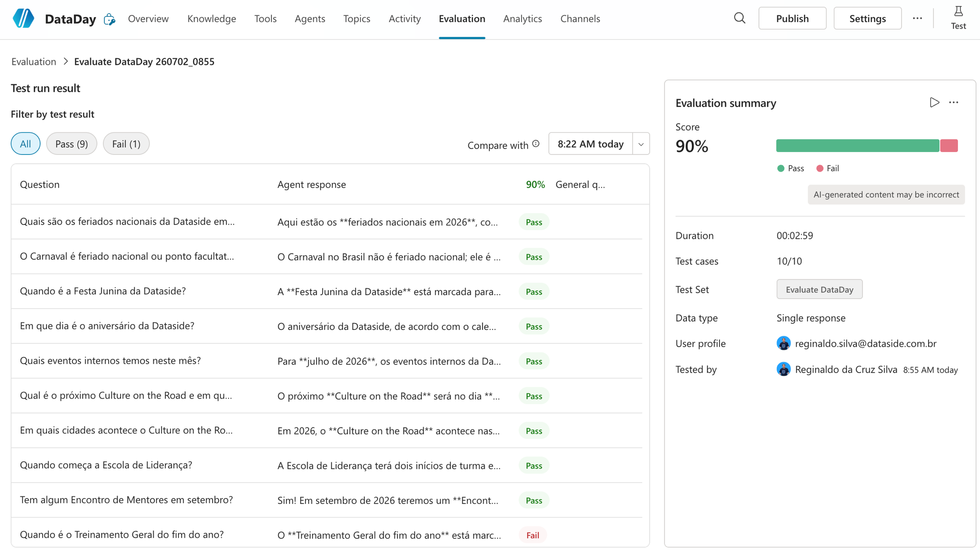The height and width of the screenshot is (554, 980).
Task: Click the Agent response column header
Action: pos(312,184)
